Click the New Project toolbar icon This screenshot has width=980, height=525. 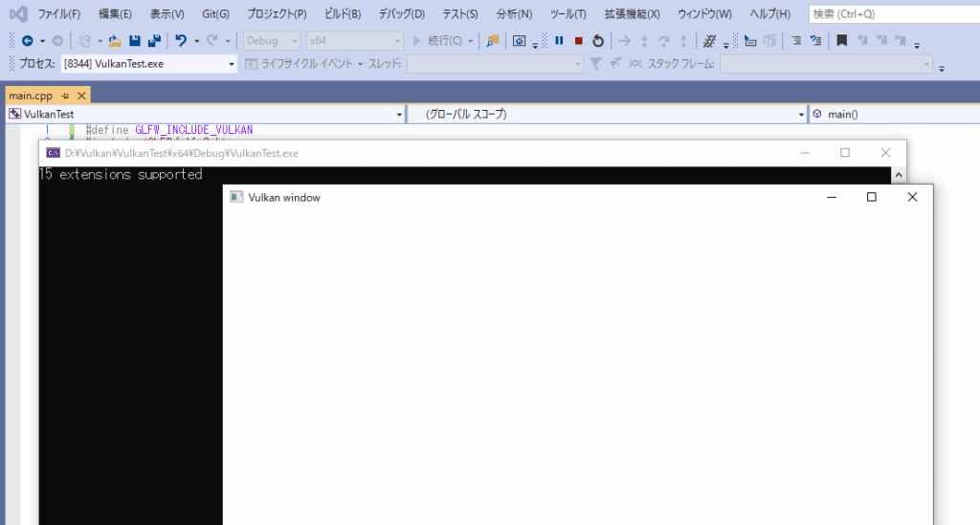(85, 40)
